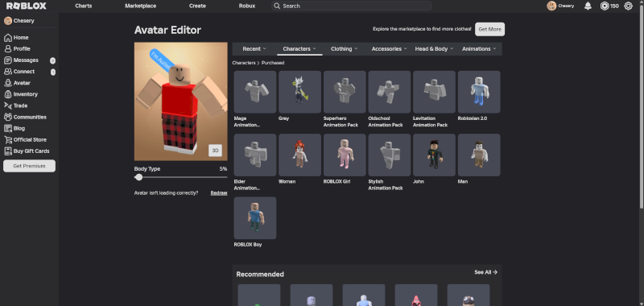This screenshot has height=306, width=644.
Task: Open Official Store in the sidebar
Action: click(25, 139)
